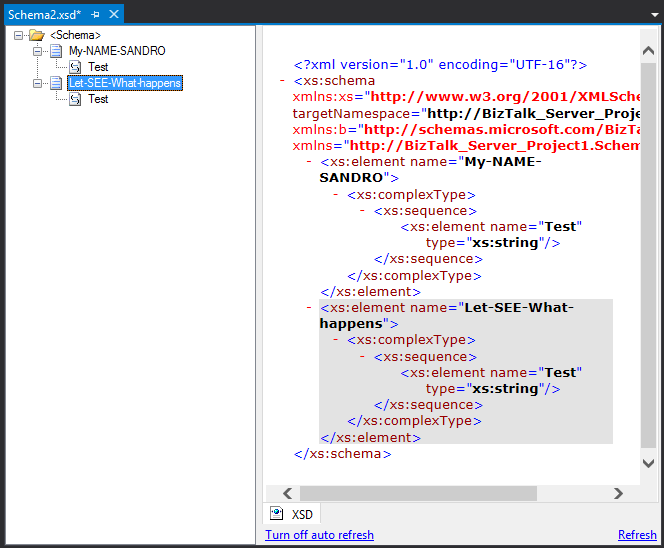Click Turn off auto refresh link
664x548 pixels.
point(319,535)
